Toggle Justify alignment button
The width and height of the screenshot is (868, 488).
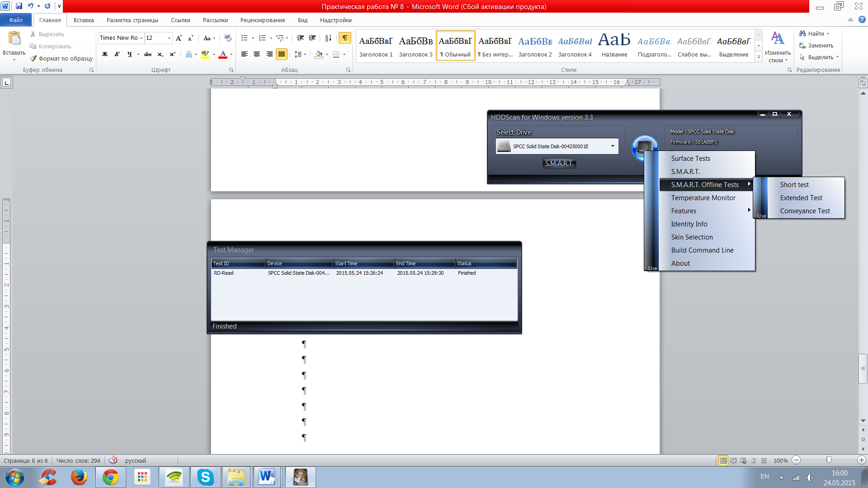point(282,54)
